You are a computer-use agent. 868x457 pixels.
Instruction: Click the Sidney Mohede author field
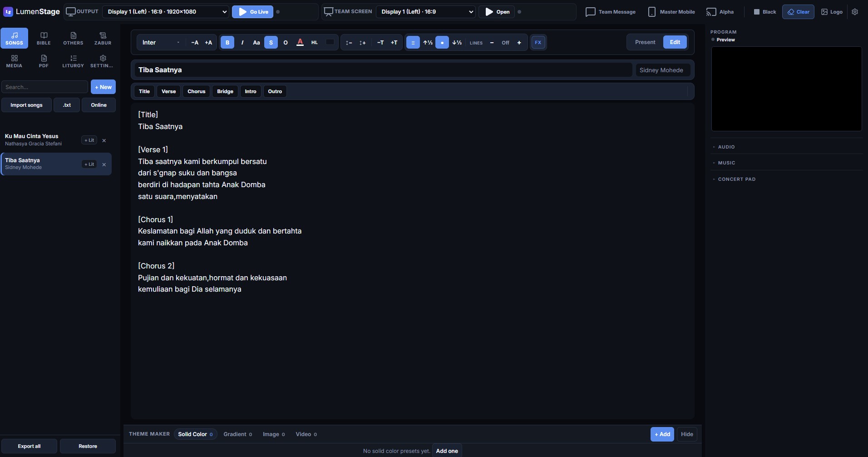(663, 70)
